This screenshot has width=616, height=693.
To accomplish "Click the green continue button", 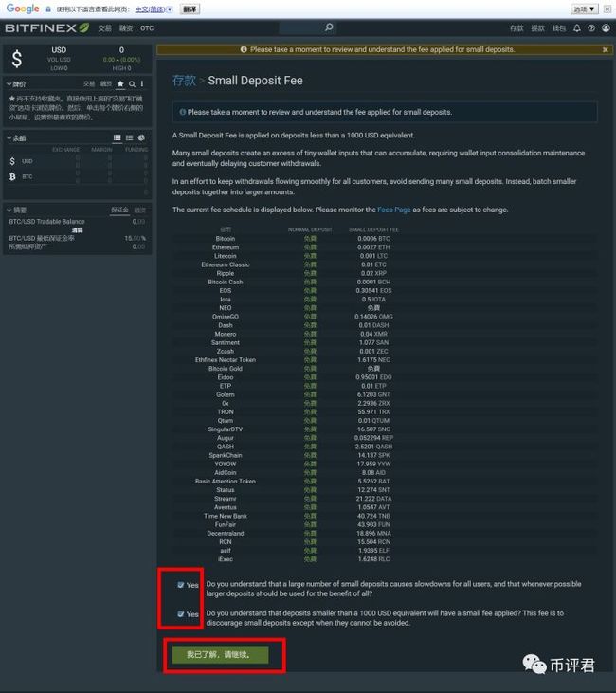I will pyautogui.click(x=220, y=654).
